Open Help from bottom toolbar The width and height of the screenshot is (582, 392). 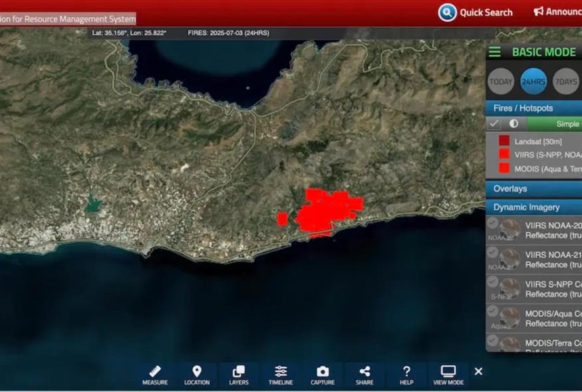pyautogui.click(x=406, y=375)
